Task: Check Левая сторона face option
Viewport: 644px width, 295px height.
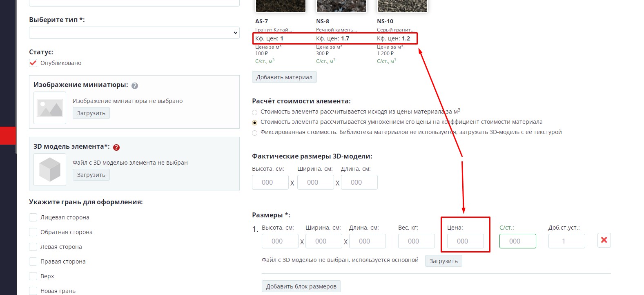Action: pos(33,247)
